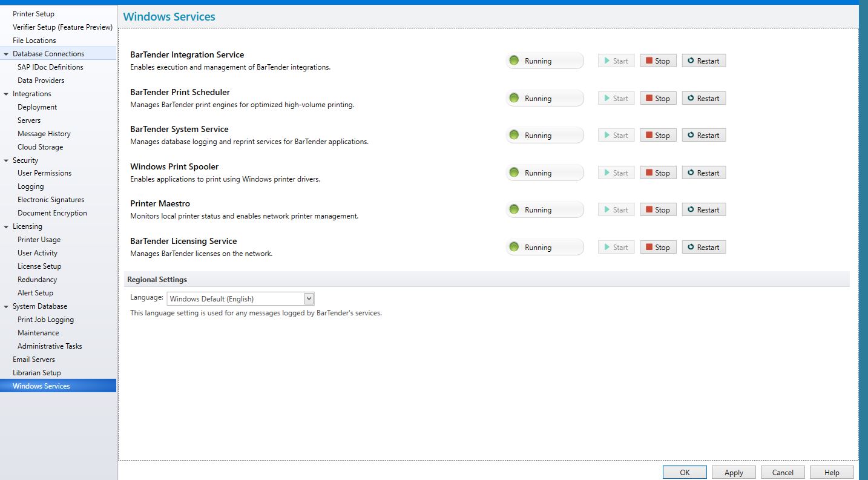Click Start for BarTender Print Scheduler
This screenshot has height=480, width=868.
click(x=616, y=98)
